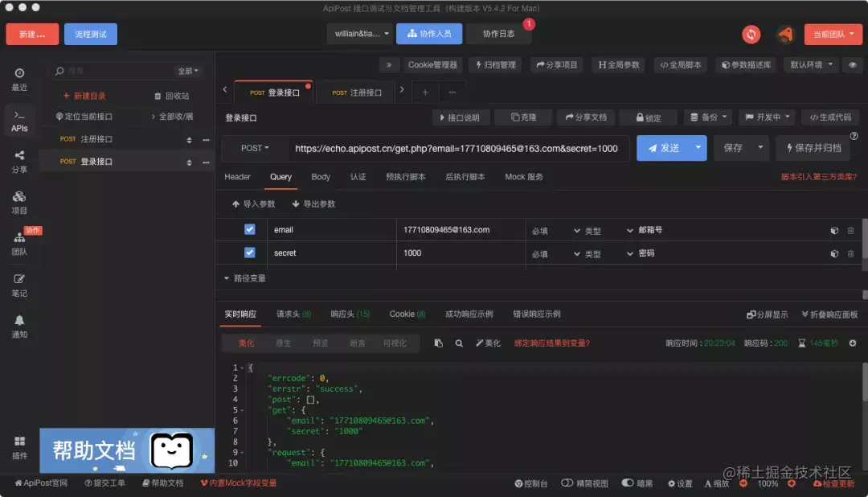The image size is (868, 497).
Task: Open the POST 注册接口 request tab
Action: (357, 92)
